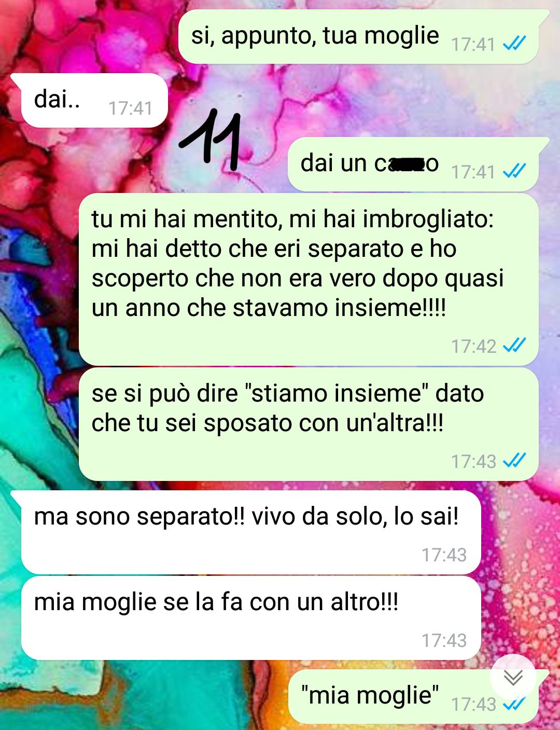Click read receipt ticks on "si, appunto, tua moglie"
This screenshot has width=560, height=730.
click(515, 44)
